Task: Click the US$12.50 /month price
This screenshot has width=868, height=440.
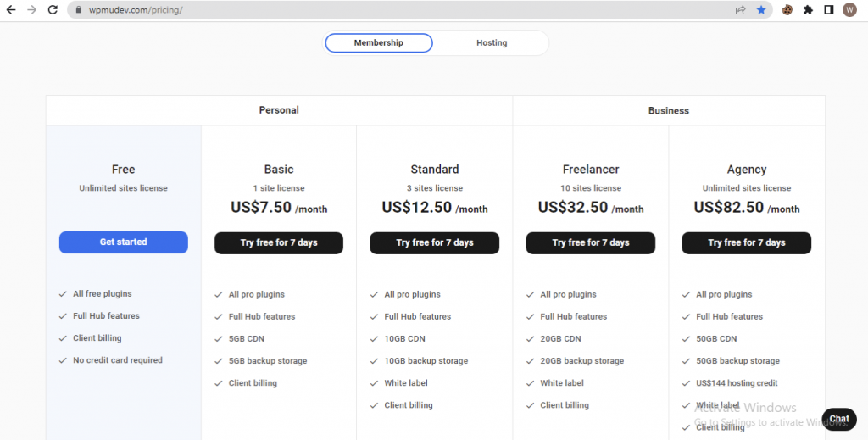Action: 435,208
